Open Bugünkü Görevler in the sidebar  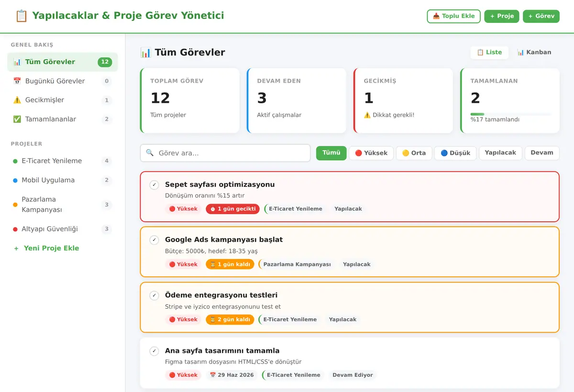63,81
